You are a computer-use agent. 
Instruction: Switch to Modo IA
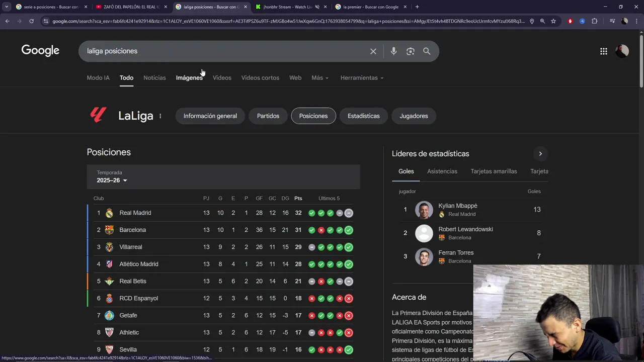click(x=98, y=78)
